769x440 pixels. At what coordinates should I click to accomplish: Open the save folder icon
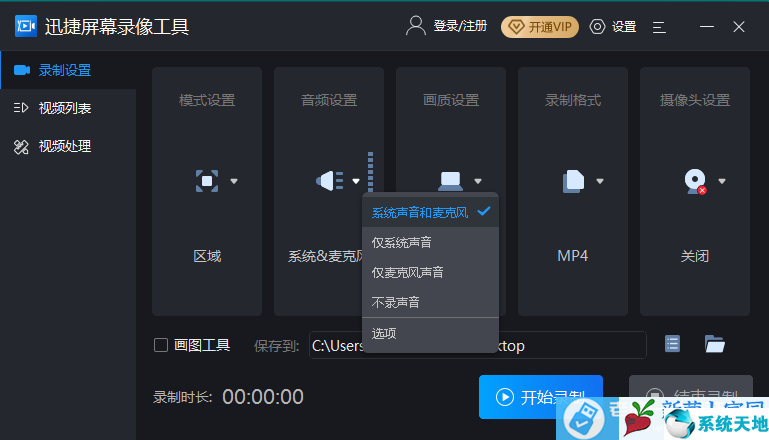coord(715,344)
